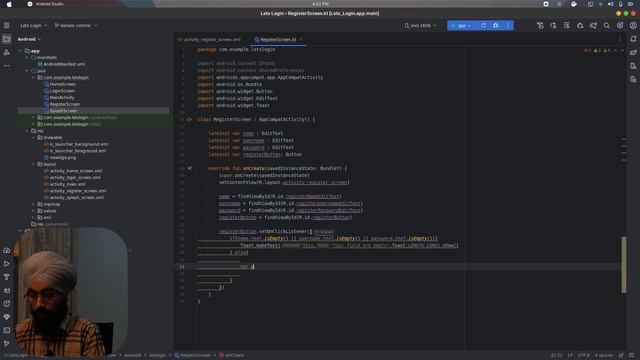Collapse the layout folder
640x360 pixels.
pos(33,164)
